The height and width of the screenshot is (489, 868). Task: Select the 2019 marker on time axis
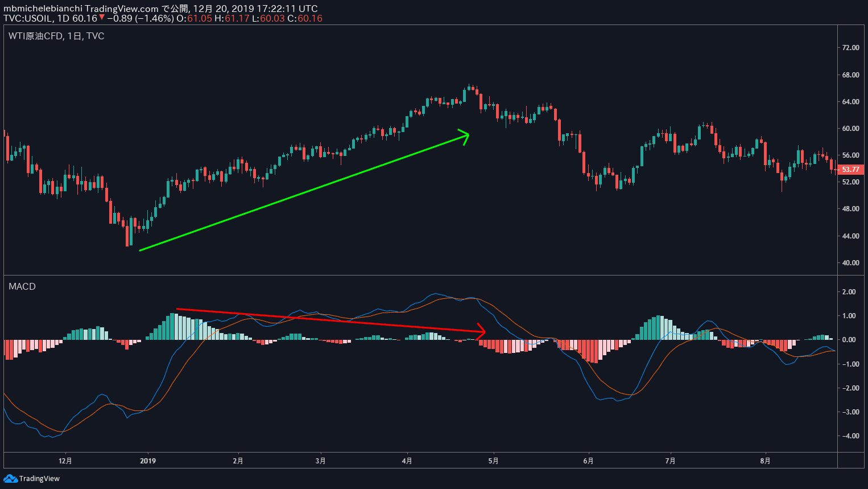click(148, 461)
